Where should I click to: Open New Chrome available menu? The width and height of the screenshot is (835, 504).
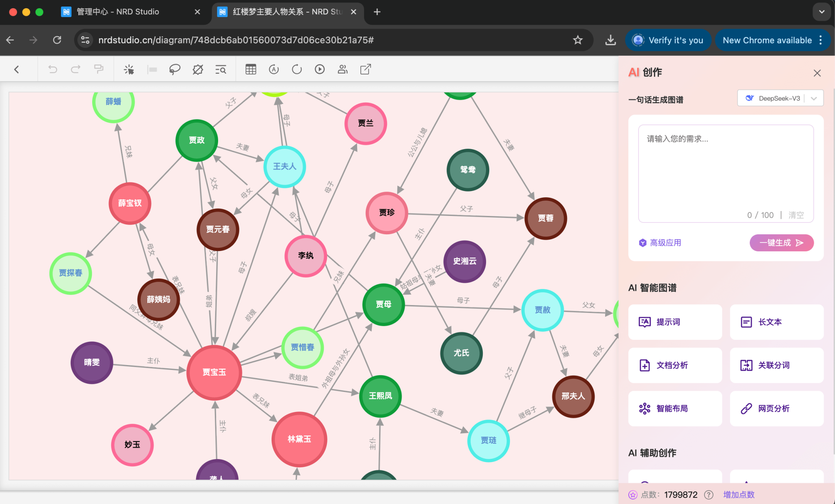[x=772, y=40]
